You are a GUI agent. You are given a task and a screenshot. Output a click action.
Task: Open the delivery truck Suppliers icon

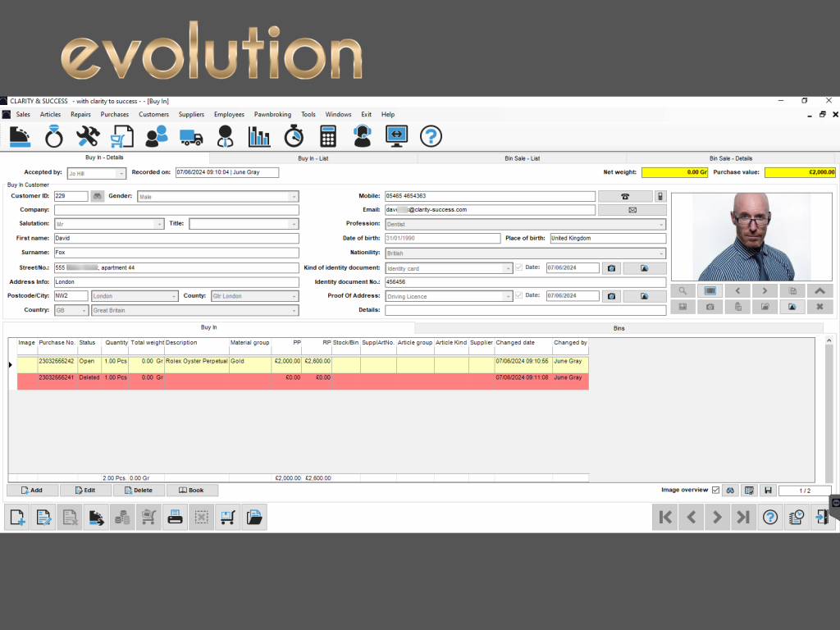click(191, 137)
